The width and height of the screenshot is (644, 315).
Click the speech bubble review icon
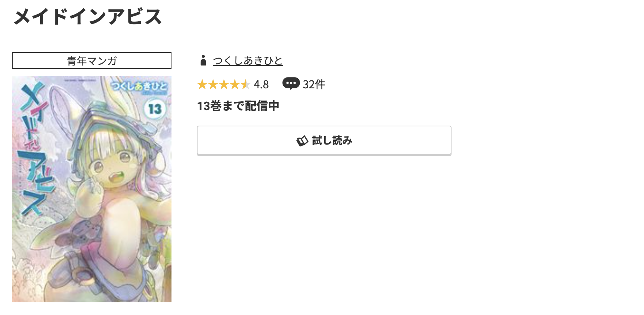[x=292, y=84]
